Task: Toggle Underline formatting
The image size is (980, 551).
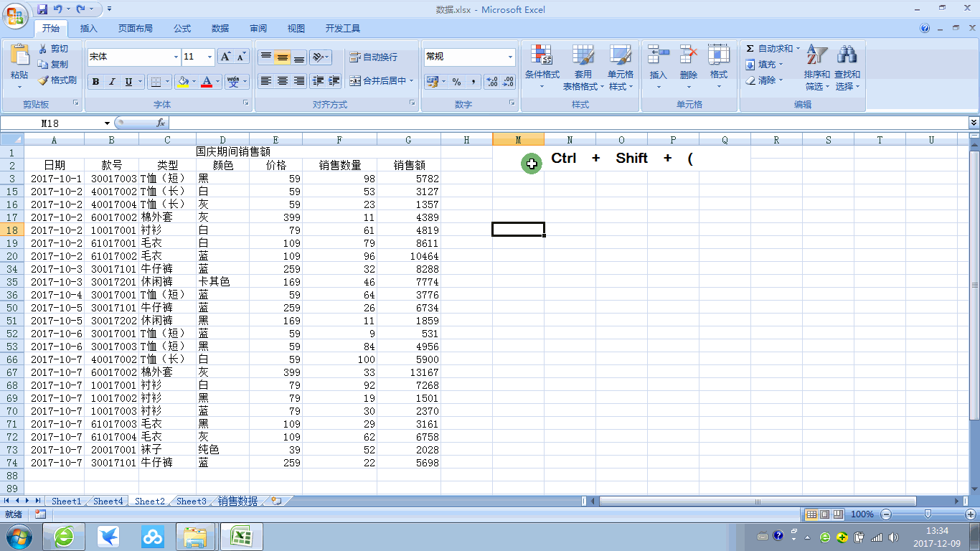Action: [x=128, y=82]
